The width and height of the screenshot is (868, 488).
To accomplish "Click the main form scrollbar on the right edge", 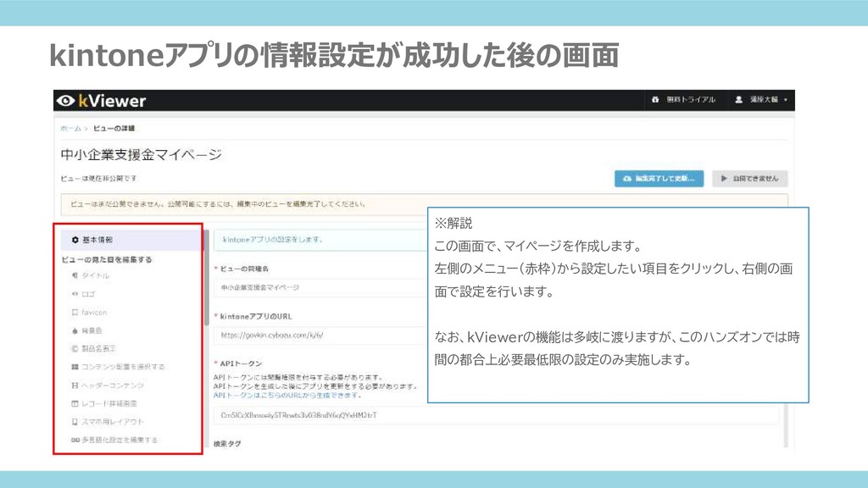I will [785, 426].
